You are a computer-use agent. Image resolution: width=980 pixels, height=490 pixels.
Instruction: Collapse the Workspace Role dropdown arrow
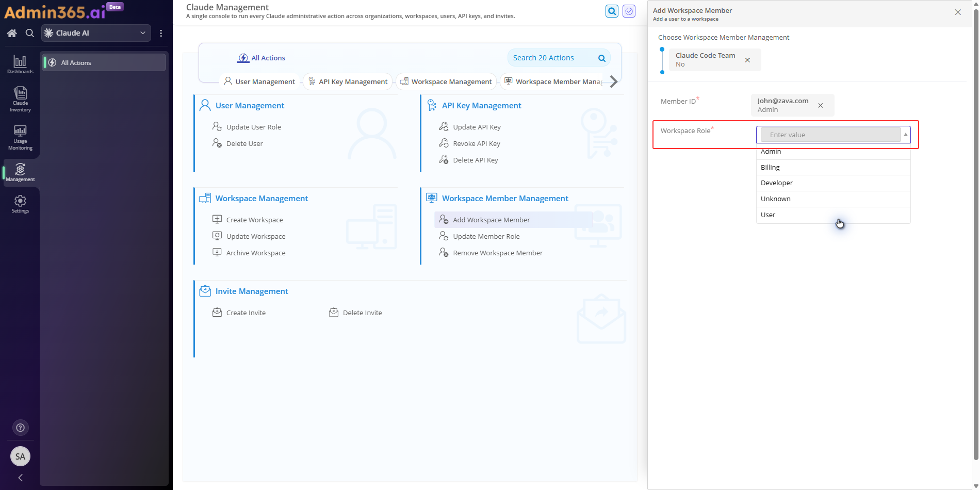(905, 135)
